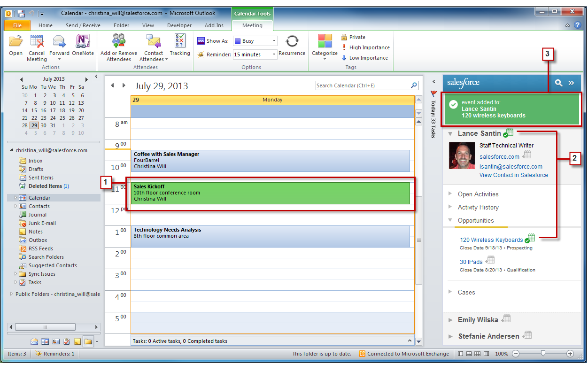This screenshot has width=588, height=372.
Task: Open the Categorize color menu
Action: click(325, 47)
